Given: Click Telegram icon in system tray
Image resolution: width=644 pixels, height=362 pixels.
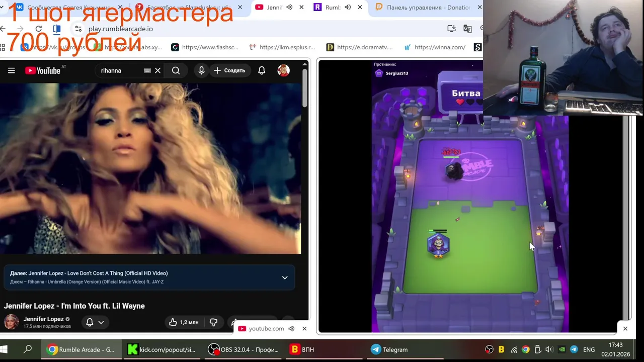Looking at the screenshot, I should coord(574,349).
